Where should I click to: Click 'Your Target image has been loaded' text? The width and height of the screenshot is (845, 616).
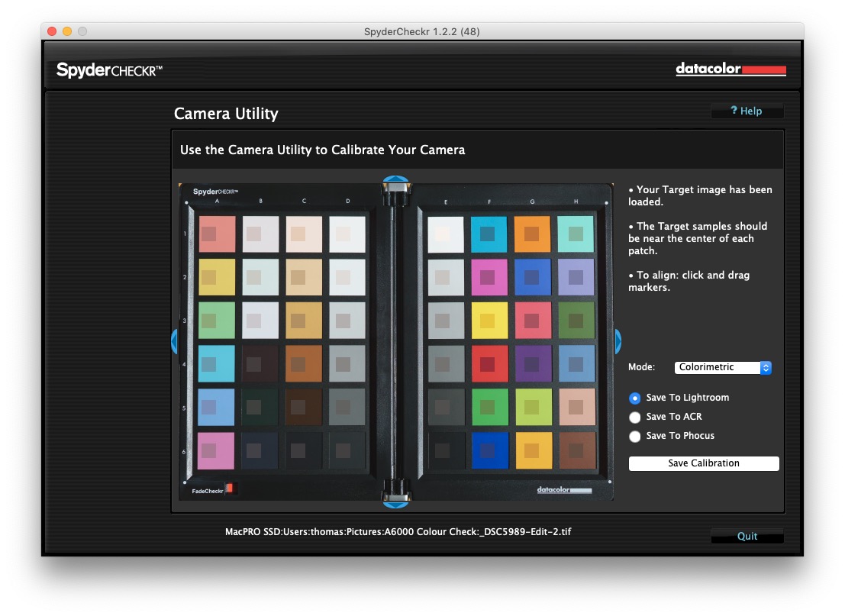(x=700, y=195)
